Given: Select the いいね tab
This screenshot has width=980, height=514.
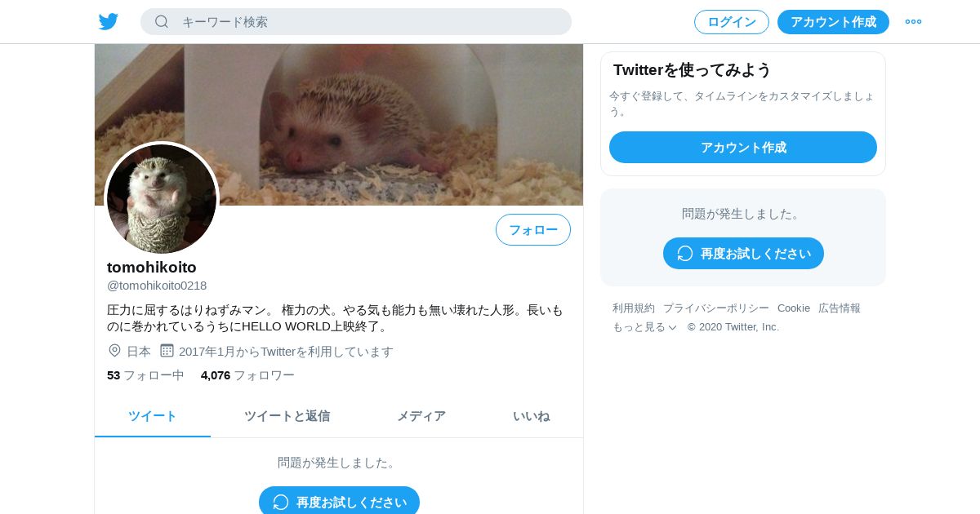Looking at the screenshot, I should point(531,416).
